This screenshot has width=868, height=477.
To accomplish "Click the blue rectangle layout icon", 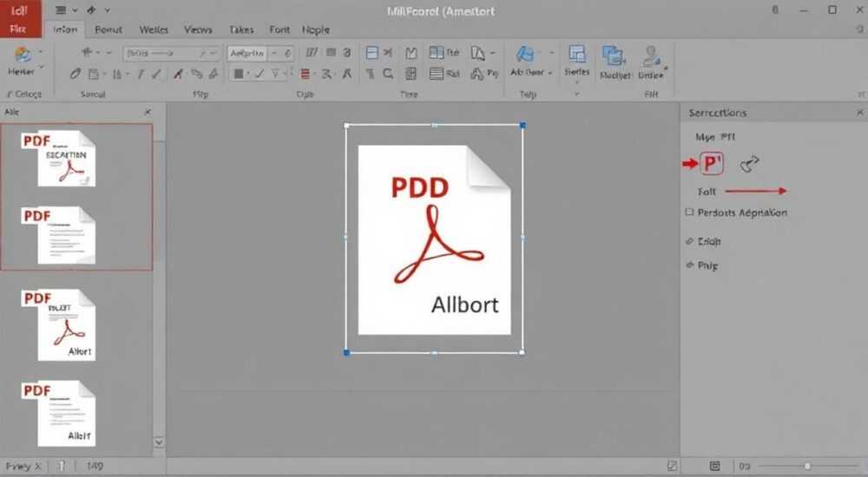I will click(x=372, y=53).
